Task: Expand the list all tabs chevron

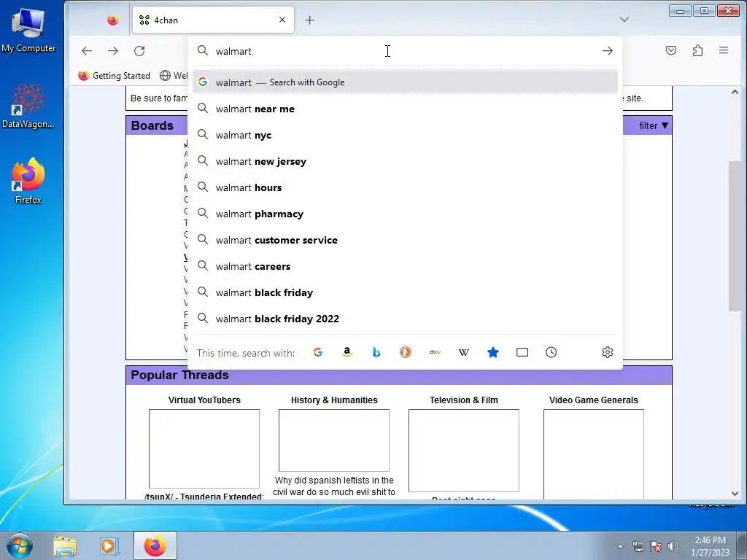Action: [624, 20]
